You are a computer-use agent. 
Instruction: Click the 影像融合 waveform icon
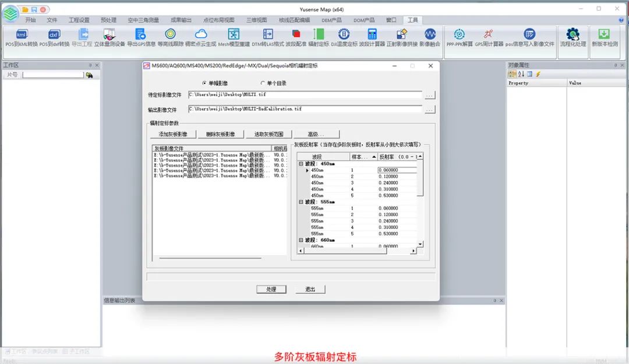click(x=430, y=35)
